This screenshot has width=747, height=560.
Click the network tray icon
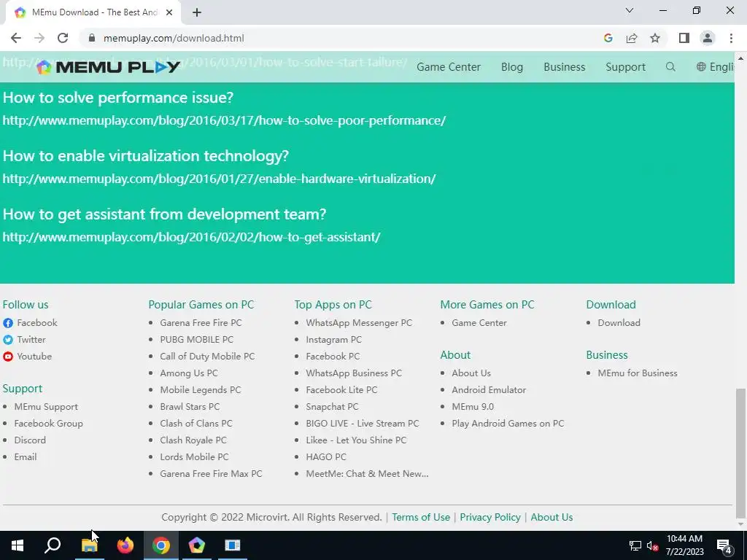(x=635, y=545)
